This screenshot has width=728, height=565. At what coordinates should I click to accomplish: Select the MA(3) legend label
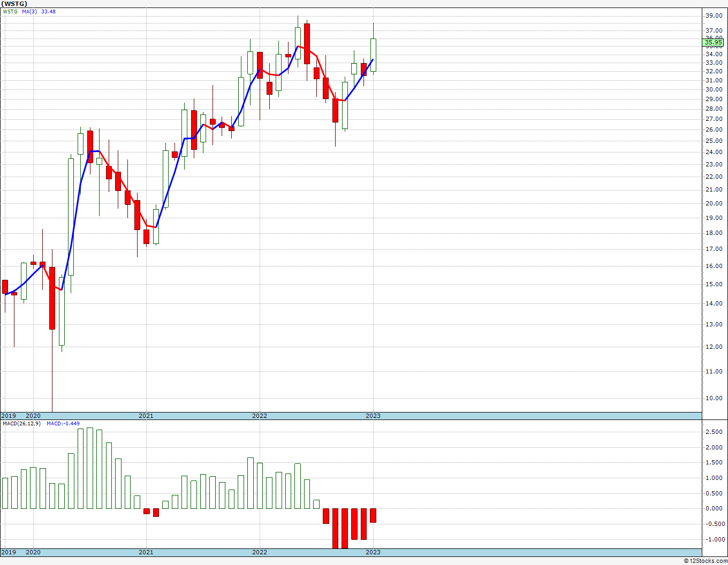[x=29, y=12]
